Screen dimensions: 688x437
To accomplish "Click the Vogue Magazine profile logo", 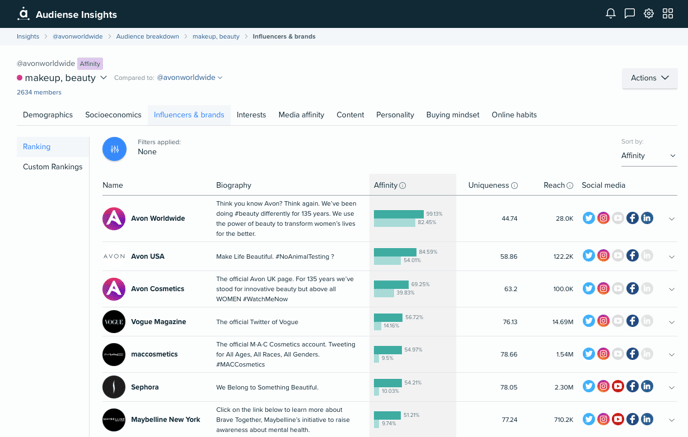I will pyautogui.click(x=114, y=322).
